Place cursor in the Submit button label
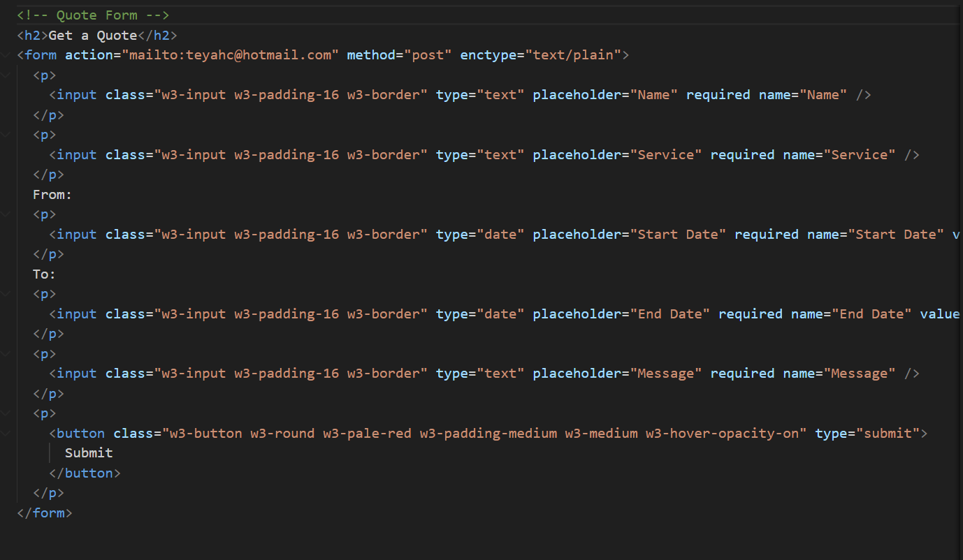Screen dimensions: 963x560 [x=88, y=452]
